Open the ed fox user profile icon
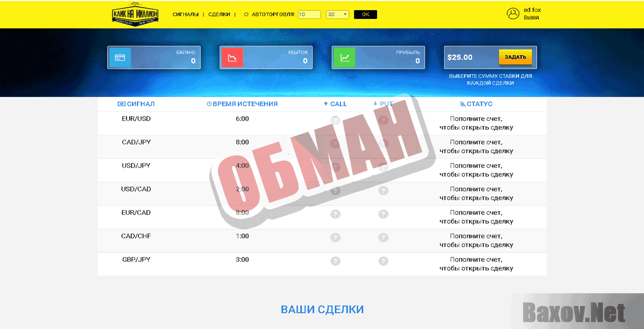The height and width of the screenshot is (329, 644). point(513,13)
